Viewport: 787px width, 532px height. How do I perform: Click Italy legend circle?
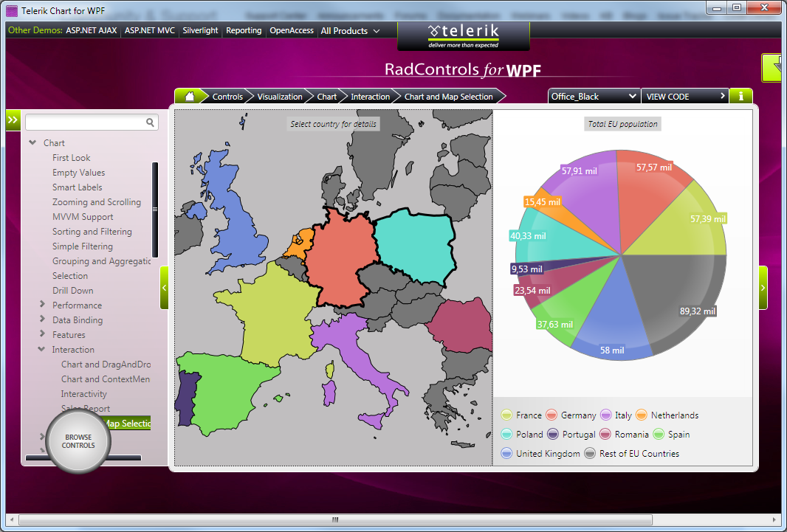(x=606, y=415)
